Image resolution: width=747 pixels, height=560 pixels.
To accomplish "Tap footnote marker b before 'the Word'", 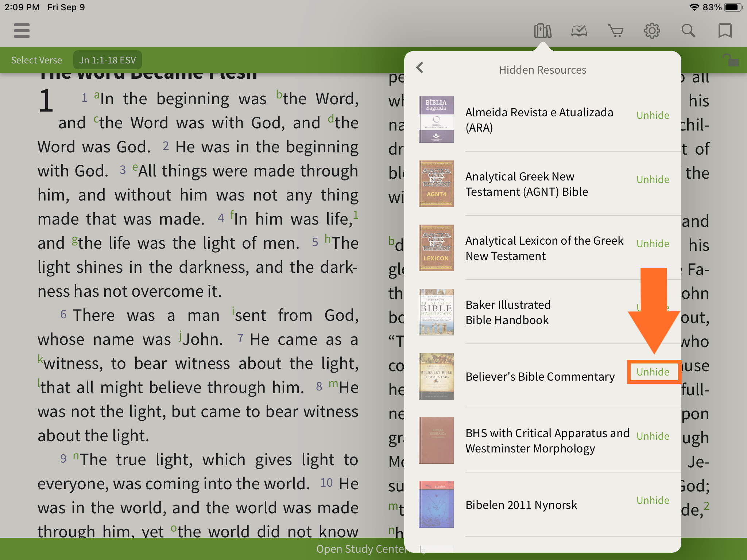I will (279, 95).
